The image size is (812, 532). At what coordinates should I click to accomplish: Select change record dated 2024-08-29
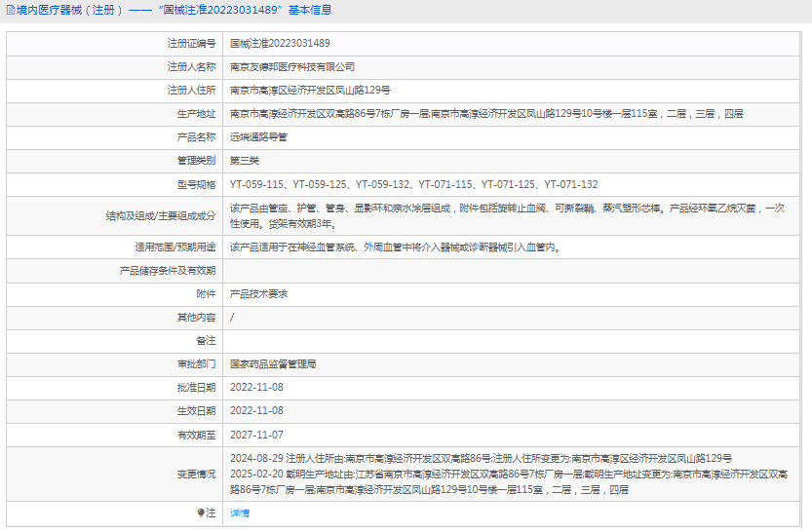pyautogui.click(x=482, y=459)
